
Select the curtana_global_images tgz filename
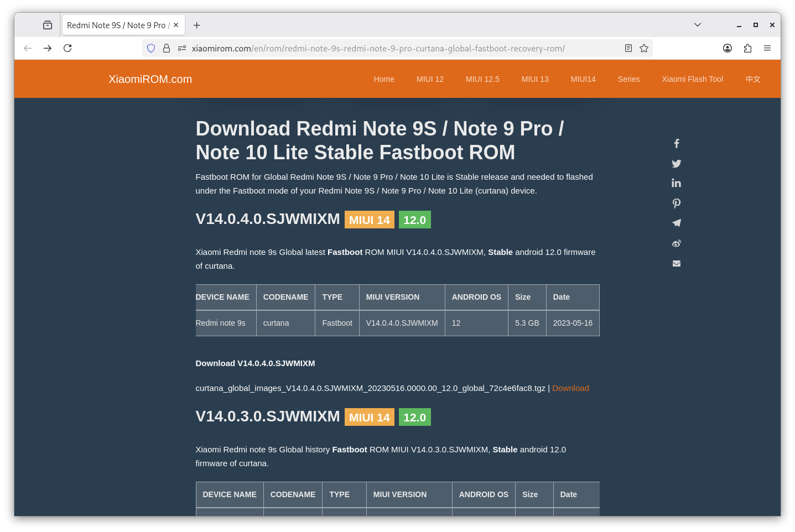click(x=370, y=388)
